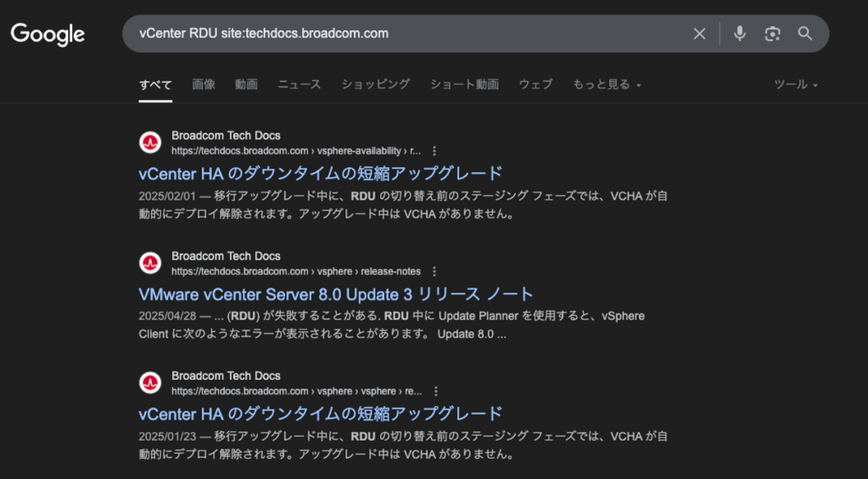Select the ニュース tab

coord(299,85)
